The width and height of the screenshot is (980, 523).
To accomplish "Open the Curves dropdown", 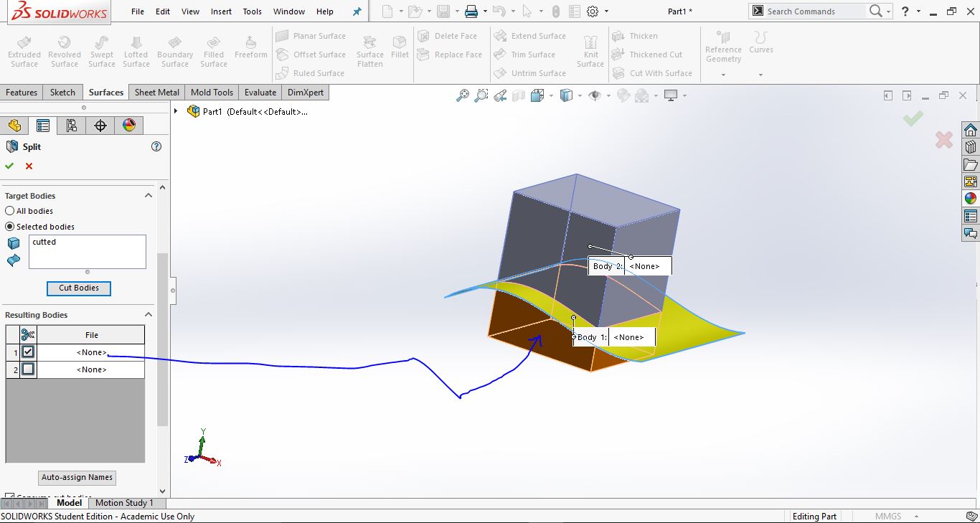I will pos(760,75).
